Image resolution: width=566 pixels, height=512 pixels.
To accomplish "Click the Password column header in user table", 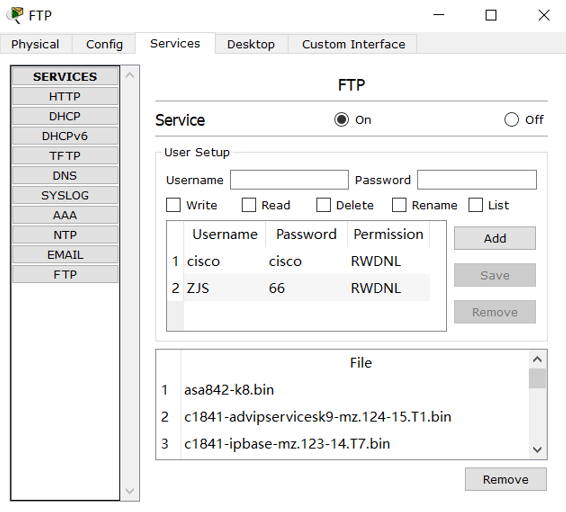I will point(306,234).
